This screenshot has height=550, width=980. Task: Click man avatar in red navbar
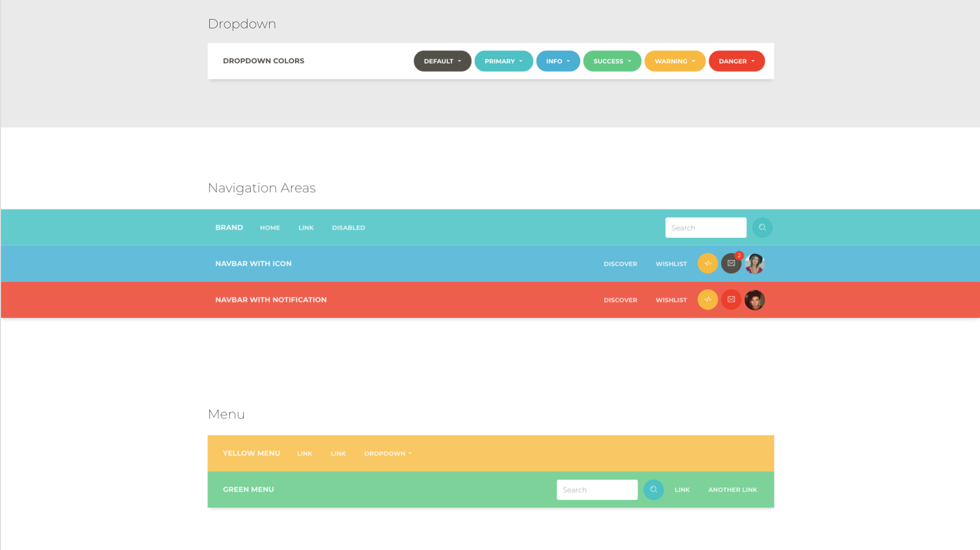click(x=754, y=300)
